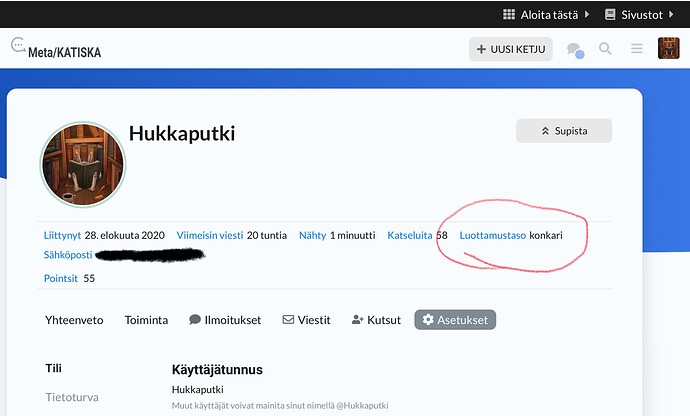Click the grid icon beside Aloita tästä

pyautogui.click(x=508, y=14)
